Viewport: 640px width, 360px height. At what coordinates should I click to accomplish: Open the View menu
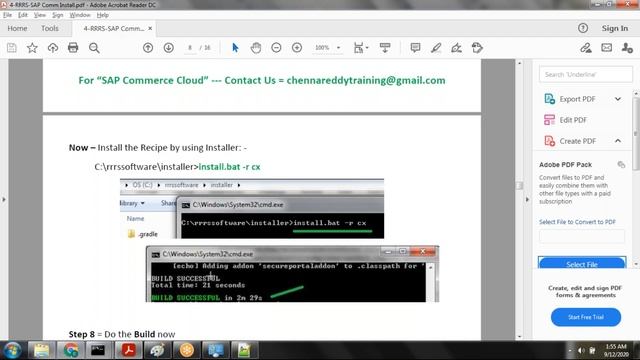(40, 15)
